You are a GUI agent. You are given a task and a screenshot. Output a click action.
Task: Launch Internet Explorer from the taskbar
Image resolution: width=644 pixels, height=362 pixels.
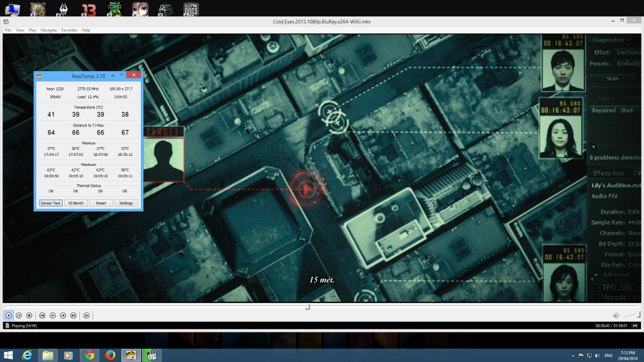[x=27, y=355]
